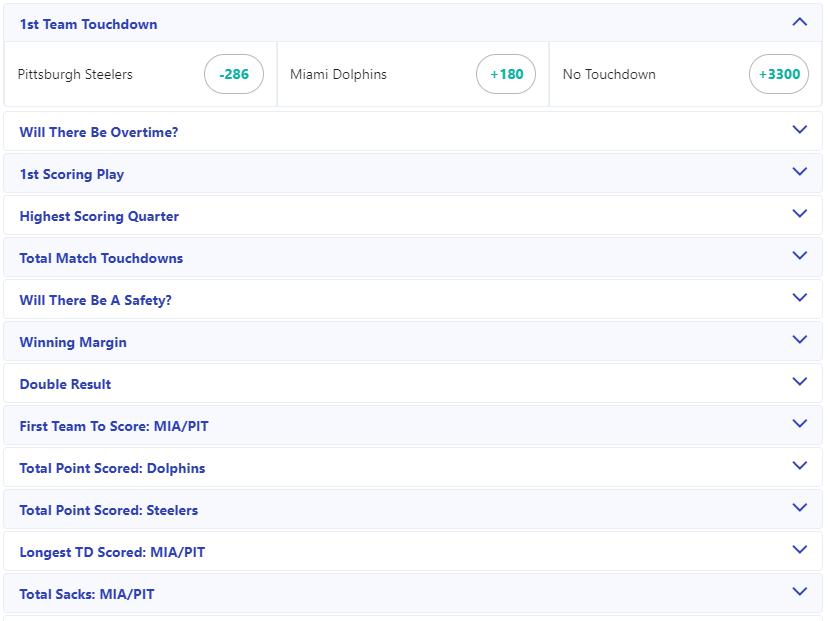This screenshot has height=621, width=828.
Task: Expand Highest Scoring Quarter chevron
Action: [x=799, y=213]
